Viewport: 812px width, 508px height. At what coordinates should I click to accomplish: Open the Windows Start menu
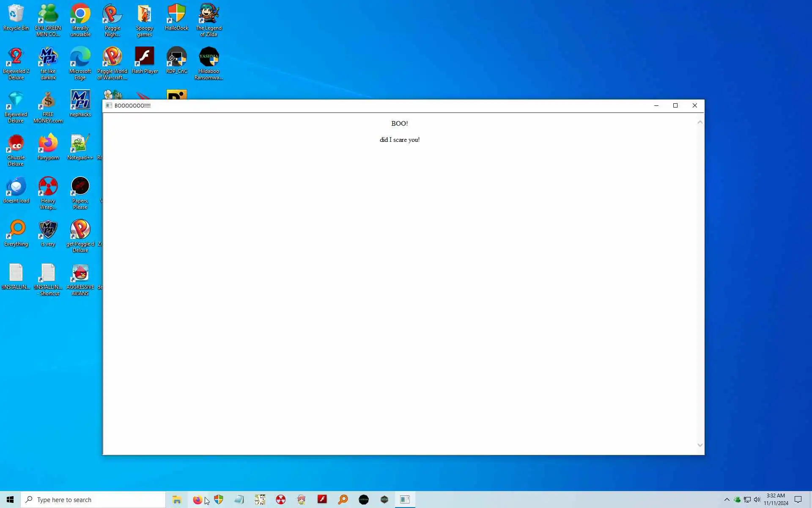10,500
